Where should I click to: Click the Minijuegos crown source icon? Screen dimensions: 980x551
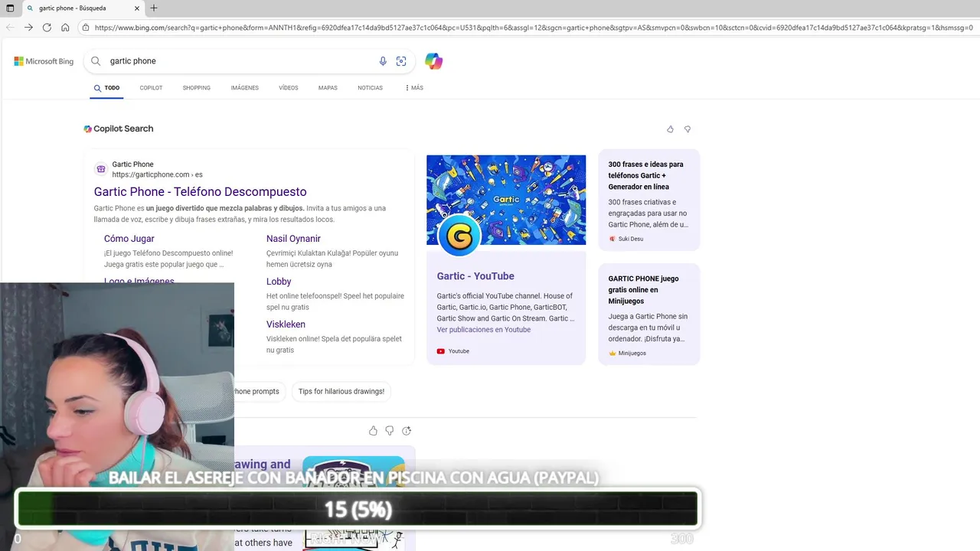pos(612,354)
